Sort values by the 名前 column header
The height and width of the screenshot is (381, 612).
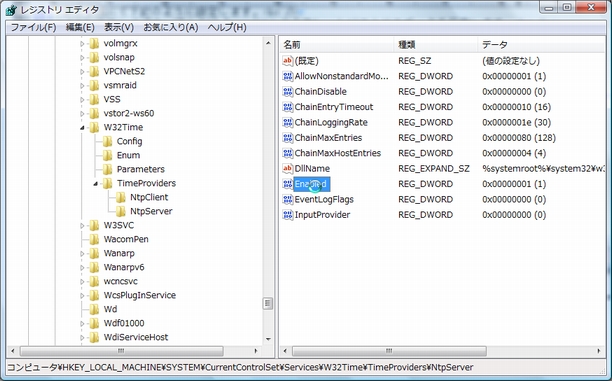click(x=337, y=45)
